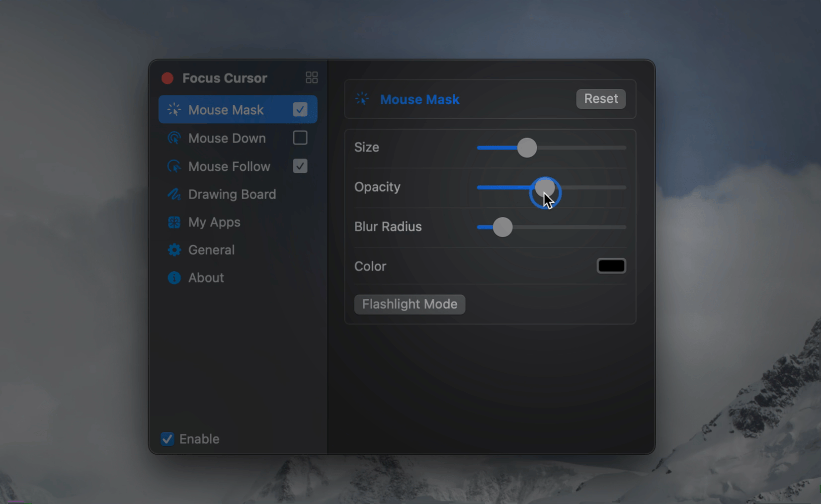Open the black Color swatch picker
This screenshot has height=504, width=821.
point(611,266)
